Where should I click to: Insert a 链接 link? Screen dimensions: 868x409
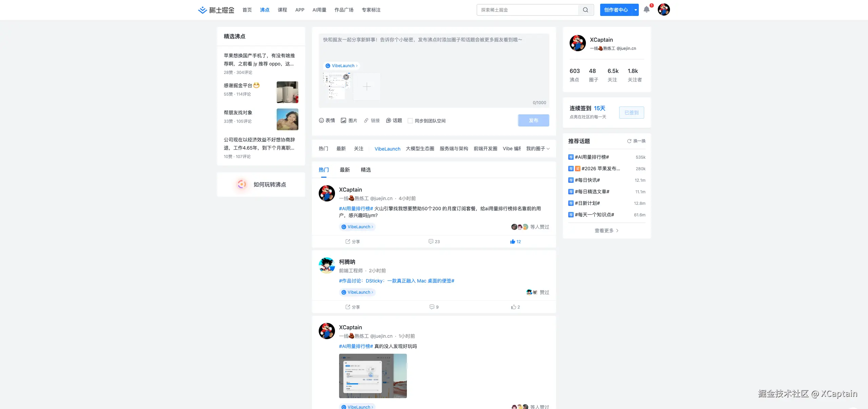click(x=372, y=120)
